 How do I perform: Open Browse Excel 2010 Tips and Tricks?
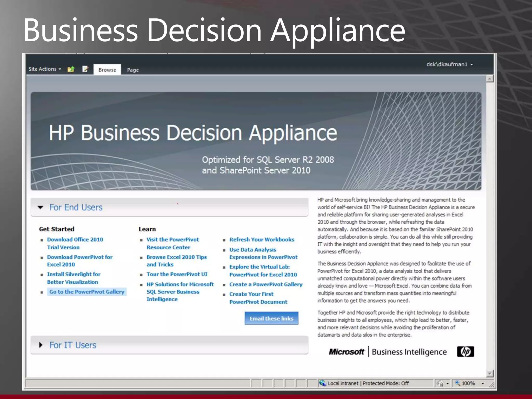point(177,261)
